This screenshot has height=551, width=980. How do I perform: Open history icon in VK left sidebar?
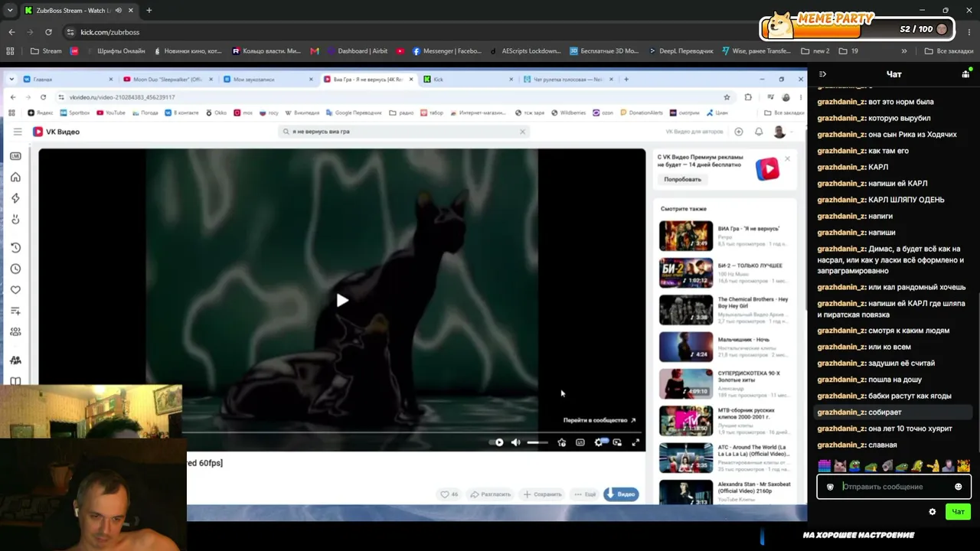click(15, 248)
